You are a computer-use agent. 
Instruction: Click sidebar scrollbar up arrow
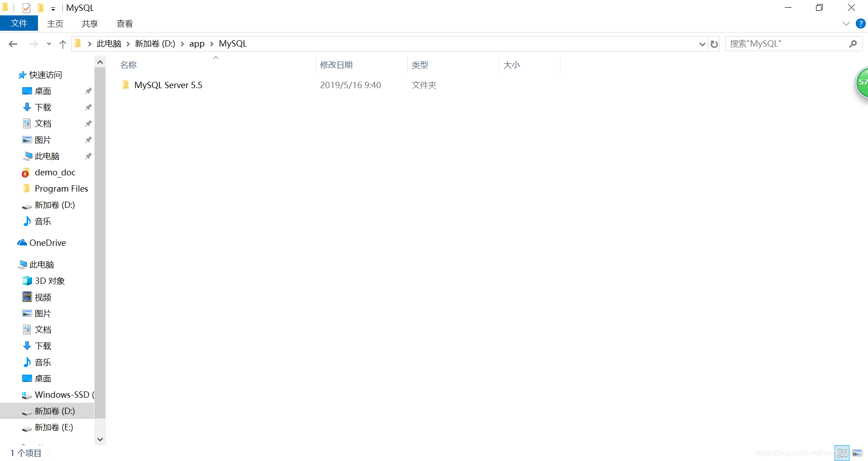point(100,62)
